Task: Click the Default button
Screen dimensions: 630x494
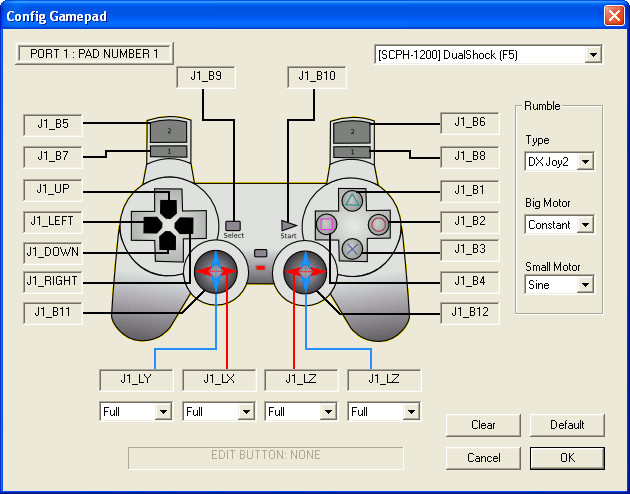Action: (x=567, y=425)
